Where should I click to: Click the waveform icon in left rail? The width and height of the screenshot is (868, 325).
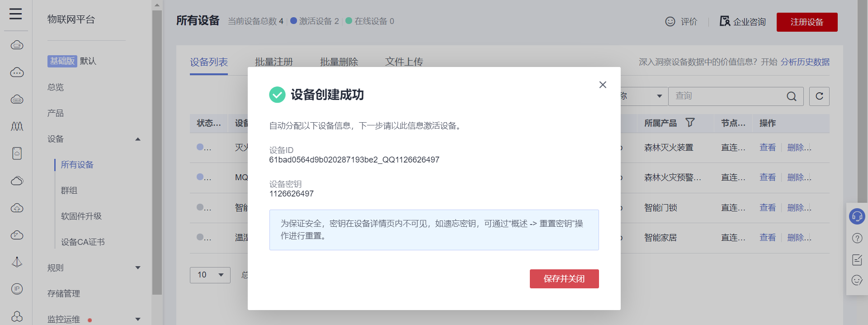(17, 126)
